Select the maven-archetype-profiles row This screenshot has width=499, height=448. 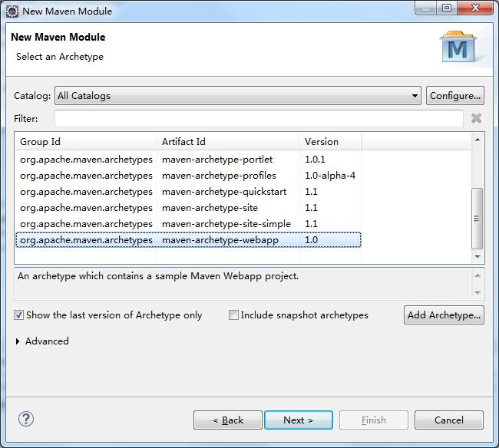(x=188, y=176)
